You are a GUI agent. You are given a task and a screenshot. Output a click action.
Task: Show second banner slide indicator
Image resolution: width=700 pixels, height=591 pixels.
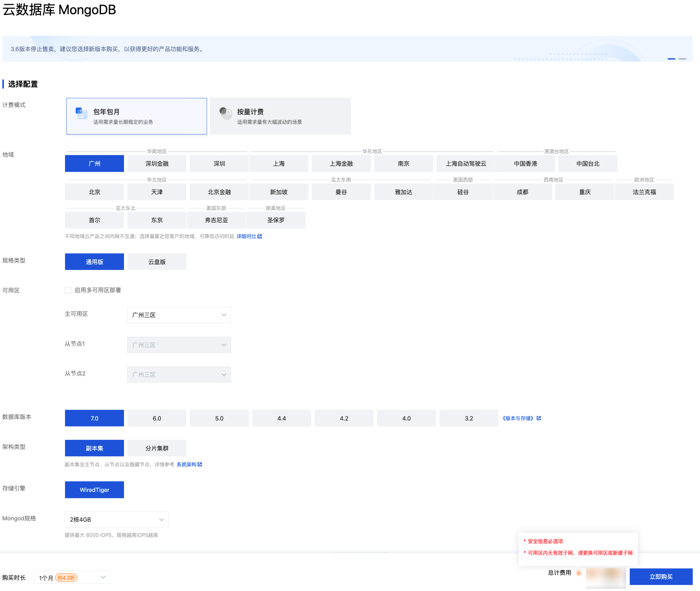coord(682,59)
